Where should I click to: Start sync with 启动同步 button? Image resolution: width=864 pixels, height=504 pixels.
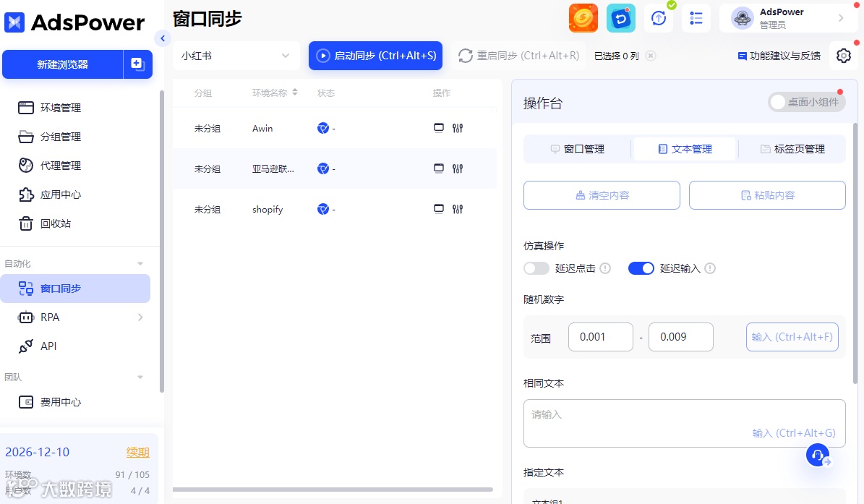point(375,56)
